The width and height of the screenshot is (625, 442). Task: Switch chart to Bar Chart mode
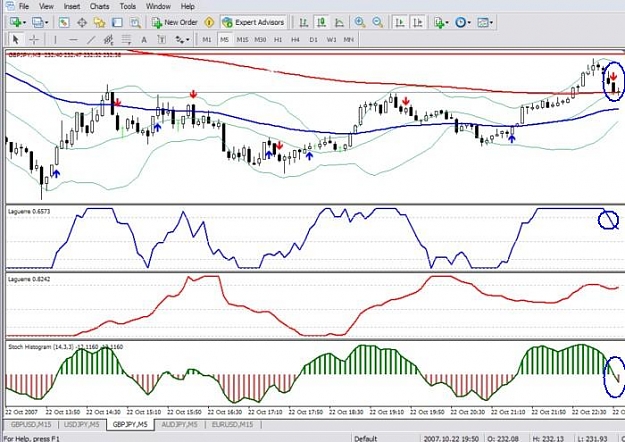tap(304, 23)
